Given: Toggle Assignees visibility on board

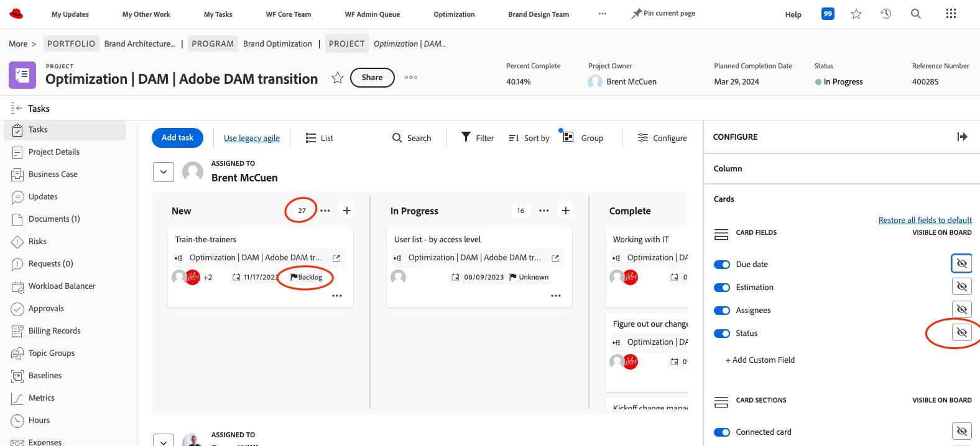Looking at the screenshot, I should coord(961,309).
